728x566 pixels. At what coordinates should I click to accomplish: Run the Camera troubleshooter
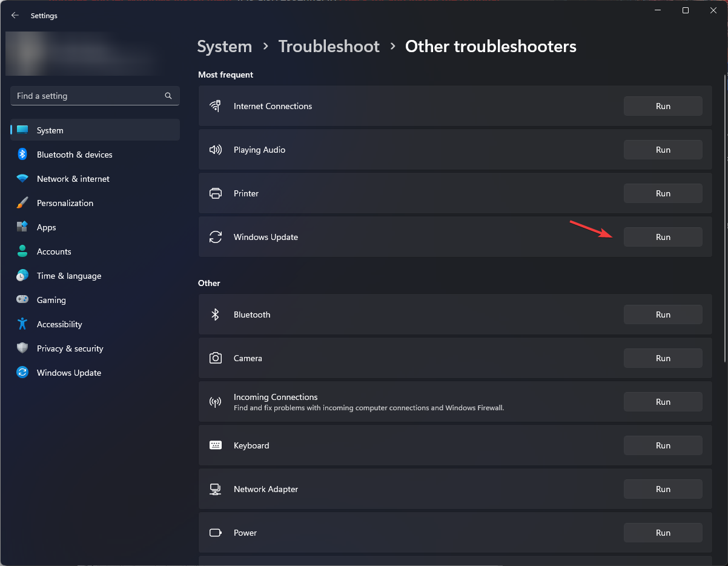(x=663, y=358)
